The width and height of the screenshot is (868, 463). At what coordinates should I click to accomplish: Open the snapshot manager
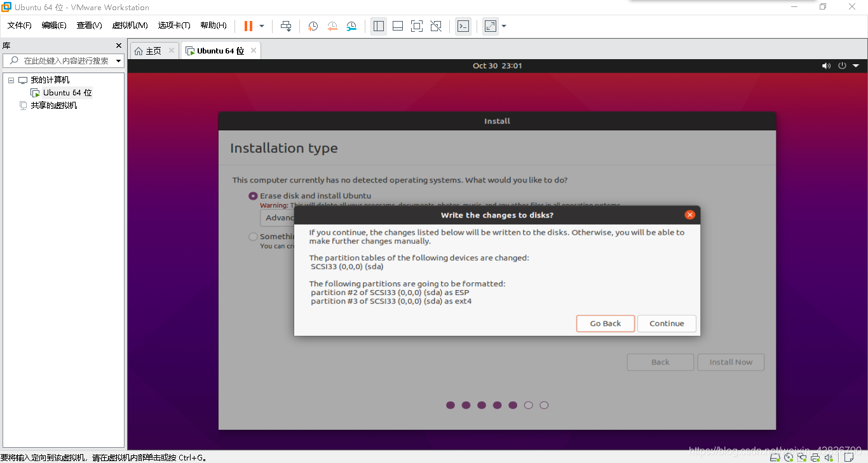(x=351, y=26)
